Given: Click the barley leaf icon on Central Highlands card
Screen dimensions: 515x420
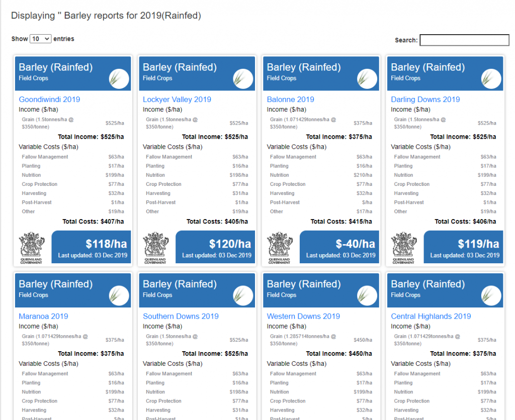Looking at the screenshot, I should pos(491,296).
